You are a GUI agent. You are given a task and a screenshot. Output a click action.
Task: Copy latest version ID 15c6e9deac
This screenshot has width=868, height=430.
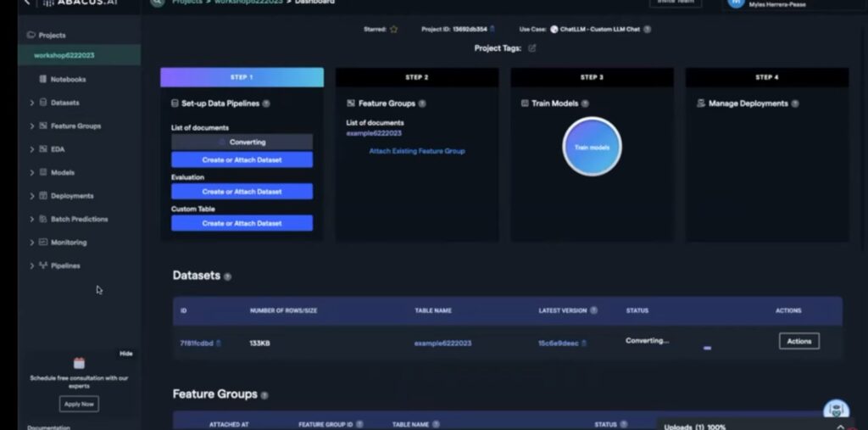583,343
